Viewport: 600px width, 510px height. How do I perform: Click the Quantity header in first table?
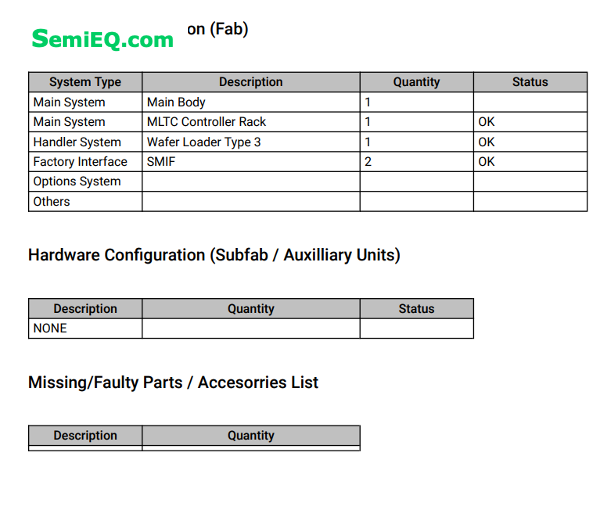417,82
